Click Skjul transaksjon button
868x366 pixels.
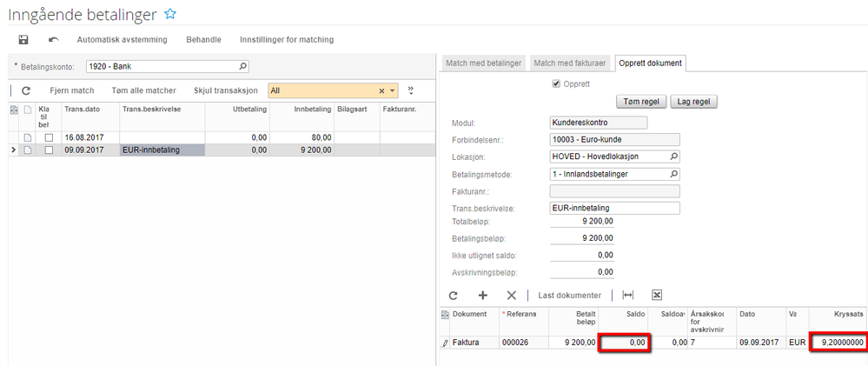click(x=226, y=90)
